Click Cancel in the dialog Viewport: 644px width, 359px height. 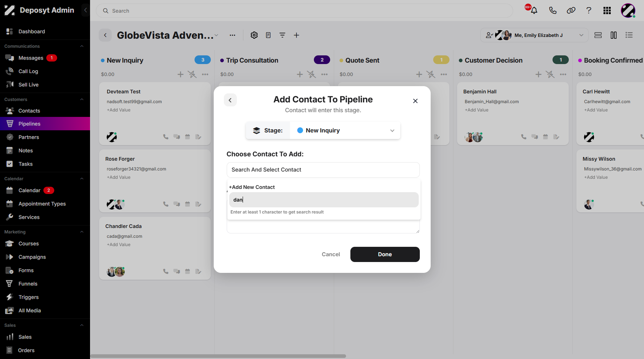tap(331, 254)
